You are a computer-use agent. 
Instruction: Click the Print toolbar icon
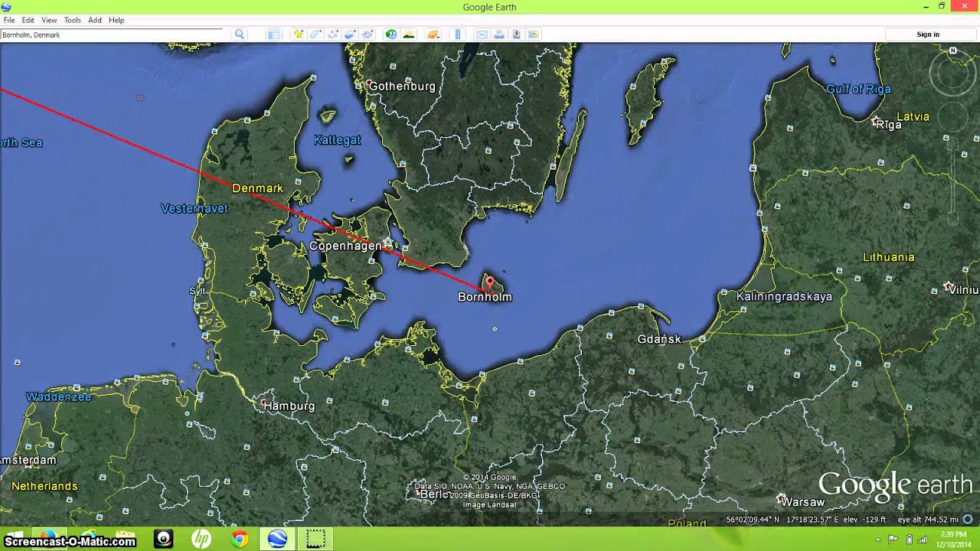pyautogui.click(x=499, y=34)
